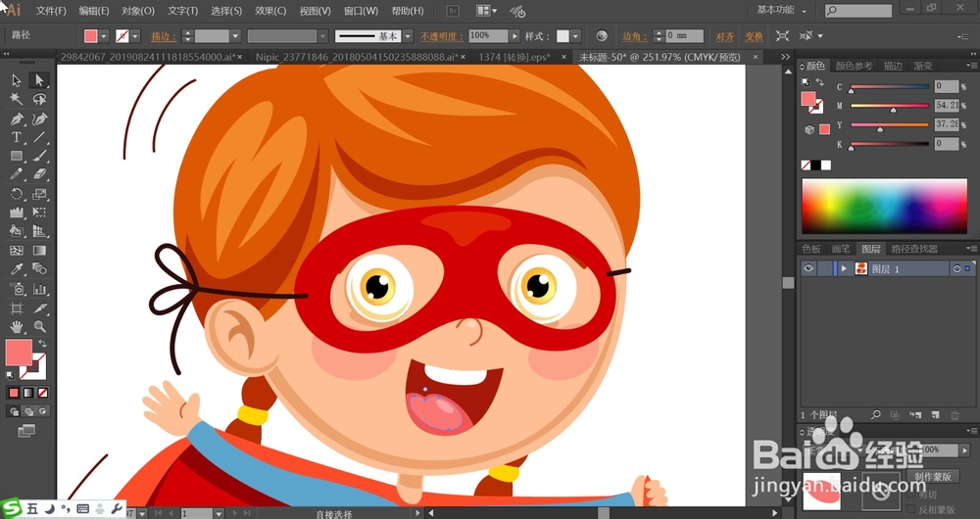Switch to the 1374 [转换].eps document tab
This screenshot has height=519, width=980.
(x=514, y=57)
